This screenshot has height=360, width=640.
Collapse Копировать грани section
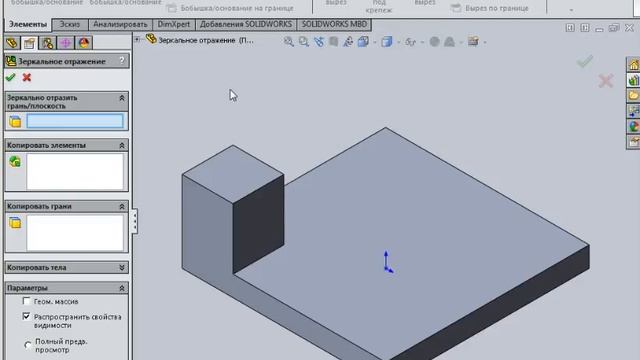[122, 207]
